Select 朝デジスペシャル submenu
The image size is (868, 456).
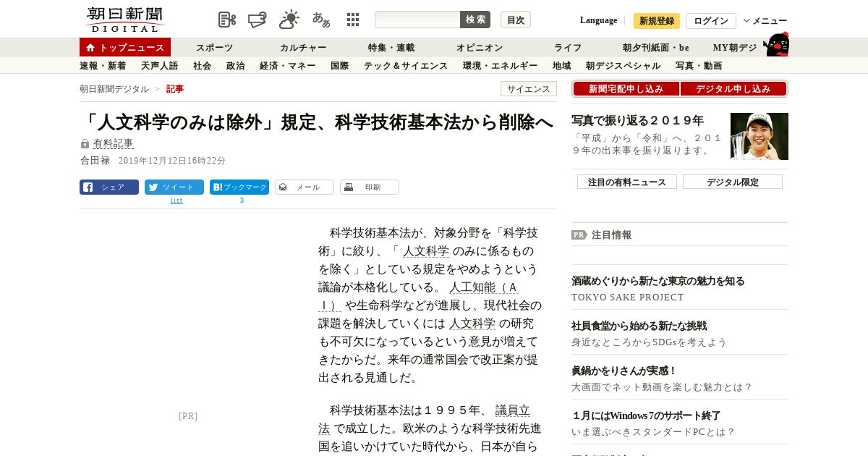tap(624, 66)
